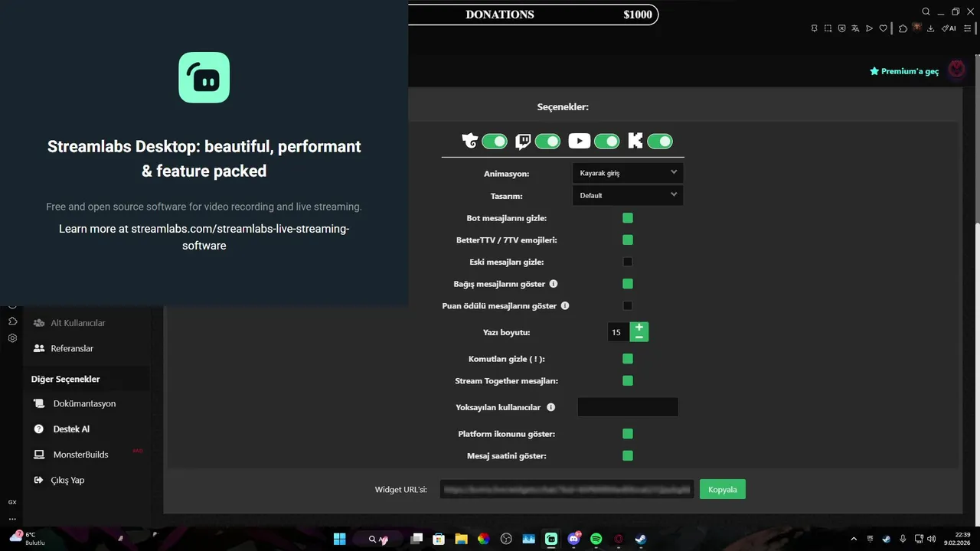Uncheck Bot mesajlarını gizle checkbox

coord(628,218)
